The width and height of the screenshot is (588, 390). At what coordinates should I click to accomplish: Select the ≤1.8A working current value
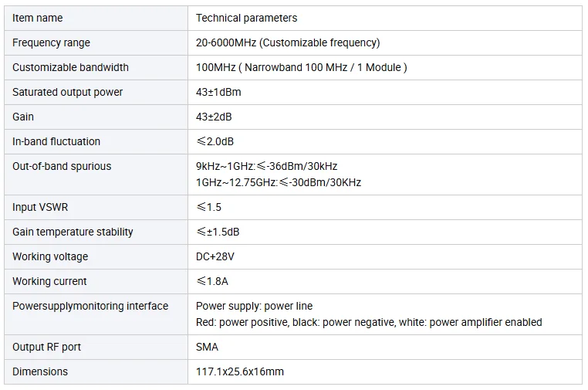[x=212, y=282]
